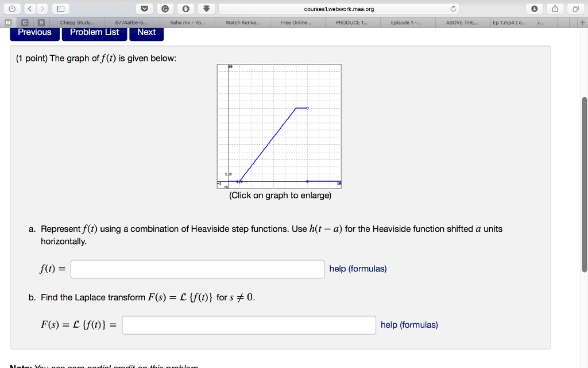The image size is (588, 368).
Task: Show all tabs with the tab overview icon
Action: (577, 8)
